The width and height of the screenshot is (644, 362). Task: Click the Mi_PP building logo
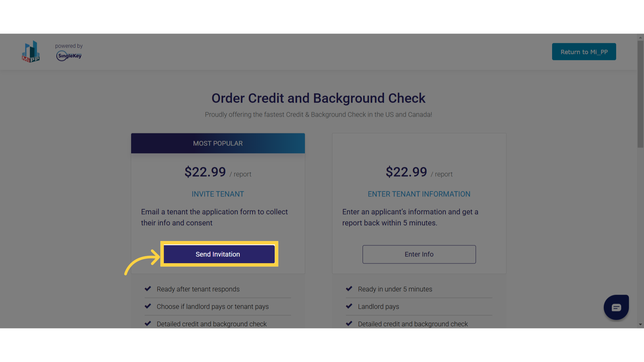(x=31, y=52)
